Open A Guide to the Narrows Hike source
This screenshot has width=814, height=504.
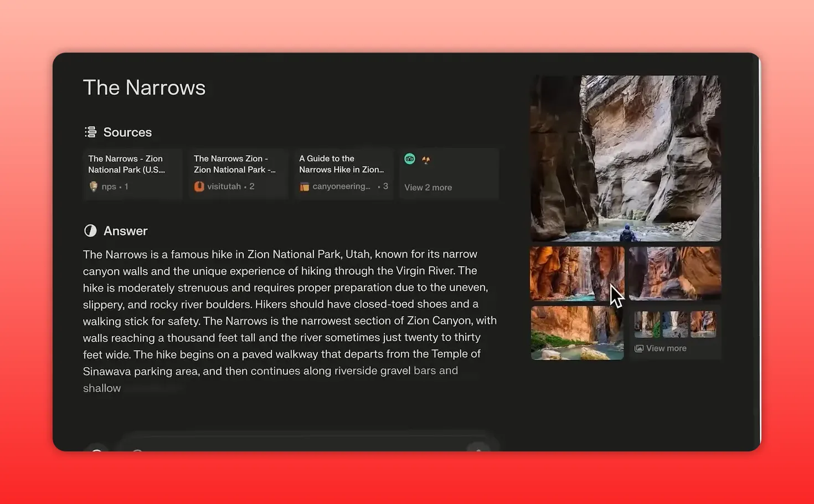(343, 172)
